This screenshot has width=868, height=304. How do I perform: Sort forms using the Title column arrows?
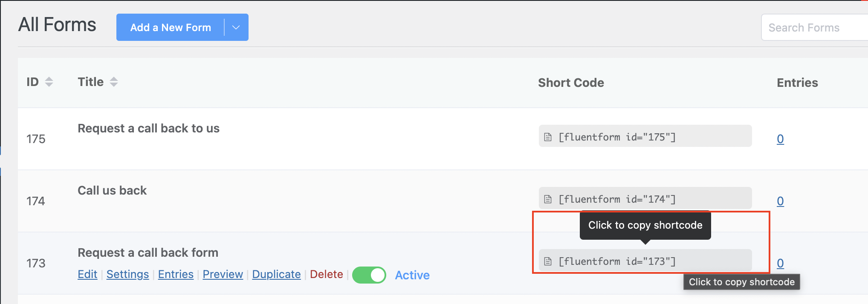tap(113, 82)
